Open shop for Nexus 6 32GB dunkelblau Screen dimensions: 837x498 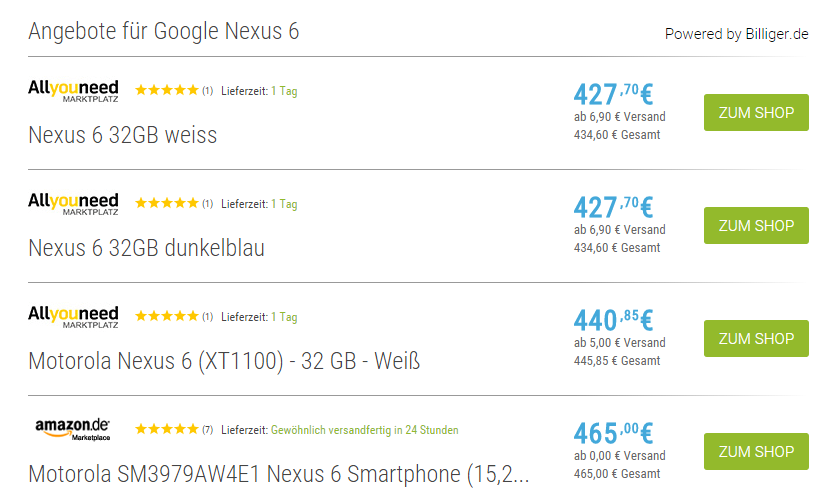(x=756, y=226)
